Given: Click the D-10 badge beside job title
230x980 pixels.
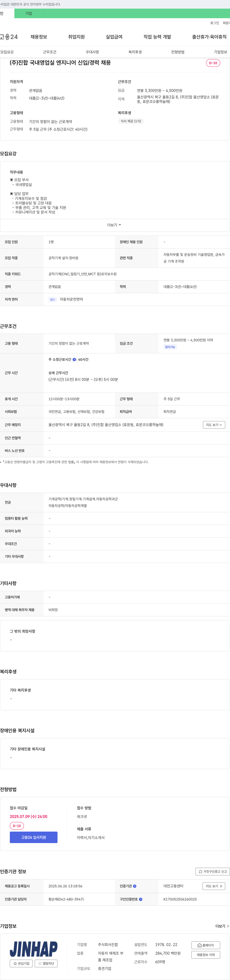Looking at the screenshot, I should click(213, 63).
